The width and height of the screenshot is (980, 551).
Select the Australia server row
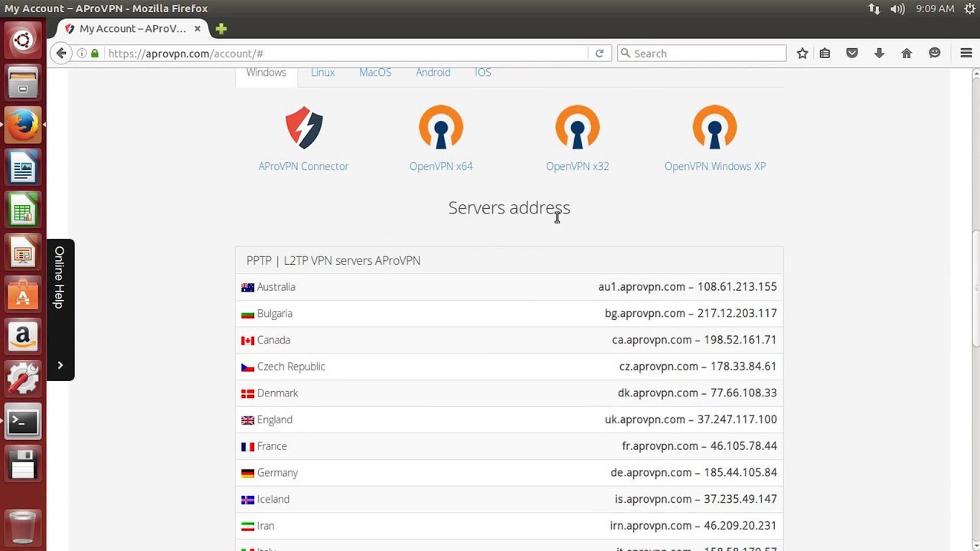point(509,287)
